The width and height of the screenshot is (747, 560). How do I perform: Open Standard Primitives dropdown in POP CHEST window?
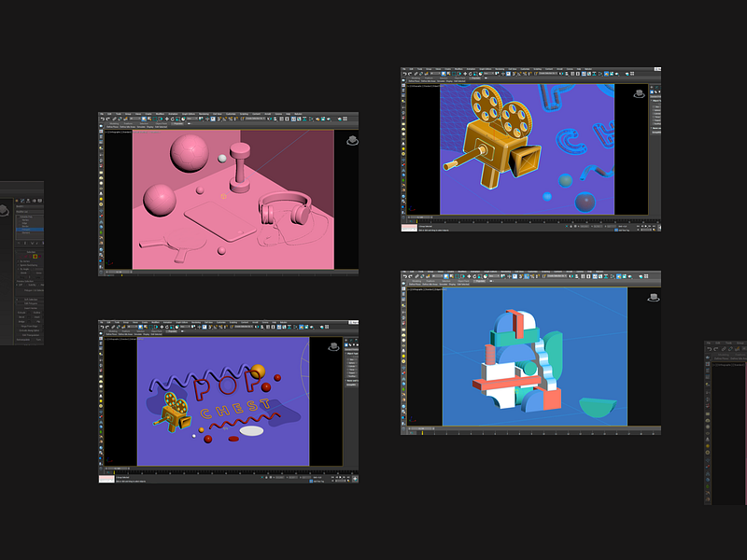tap(352, 349)
